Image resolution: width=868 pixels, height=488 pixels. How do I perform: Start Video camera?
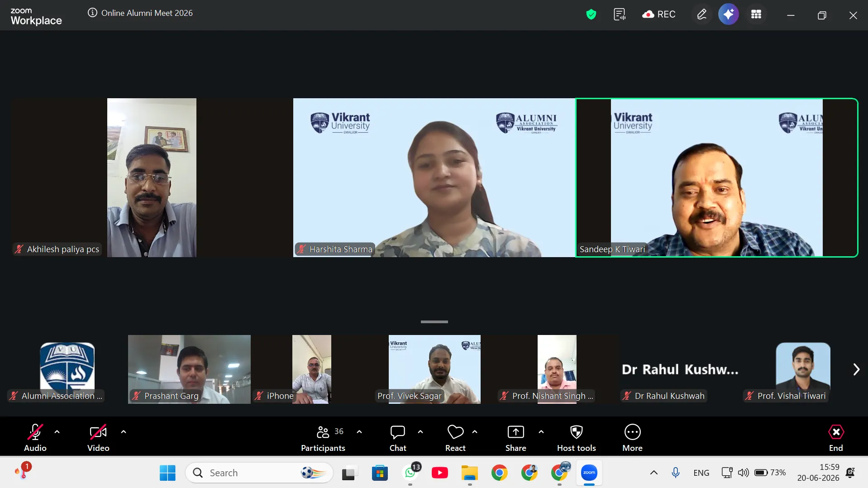click(98, 438)
